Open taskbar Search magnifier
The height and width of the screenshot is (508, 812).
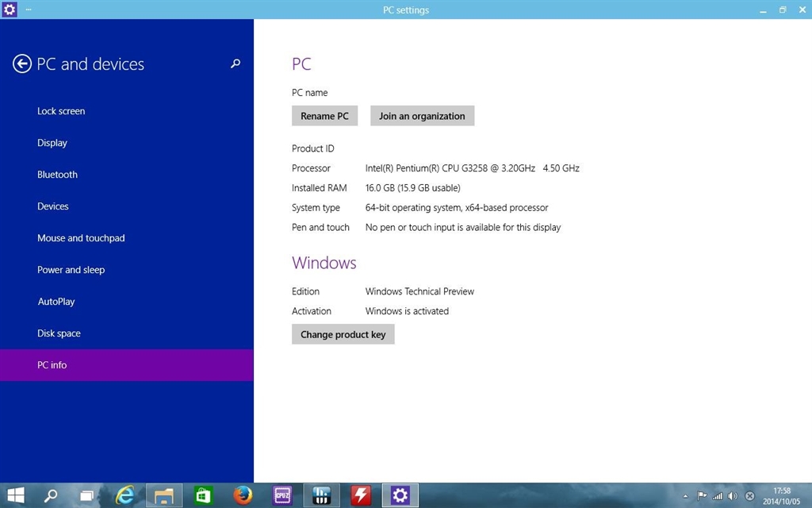[x=51, y=495]
